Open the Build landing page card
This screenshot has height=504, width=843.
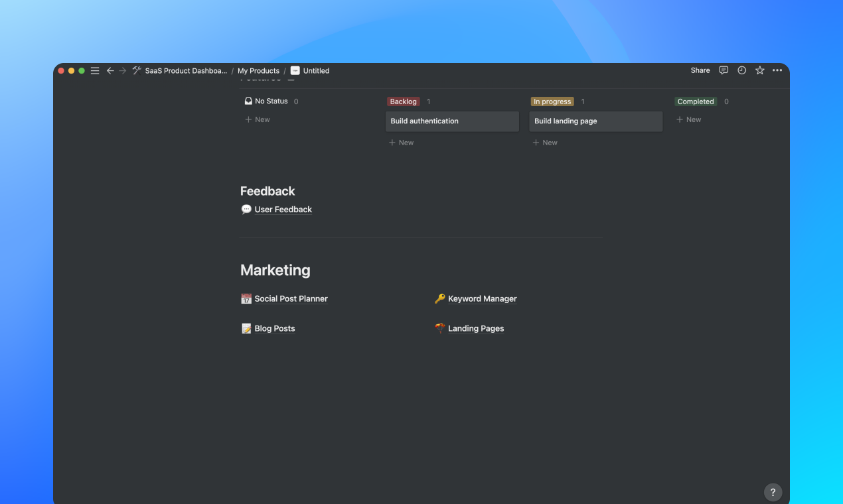[595, 121]
